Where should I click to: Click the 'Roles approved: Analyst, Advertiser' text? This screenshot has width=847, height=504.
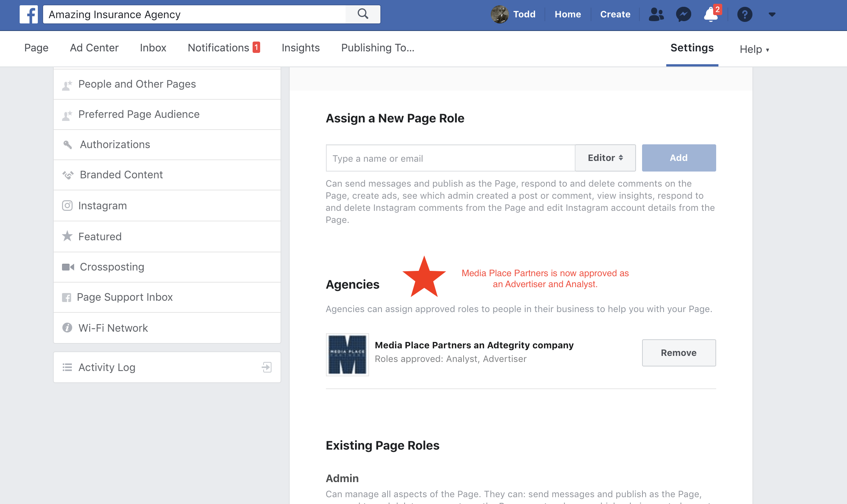[451, 359]
